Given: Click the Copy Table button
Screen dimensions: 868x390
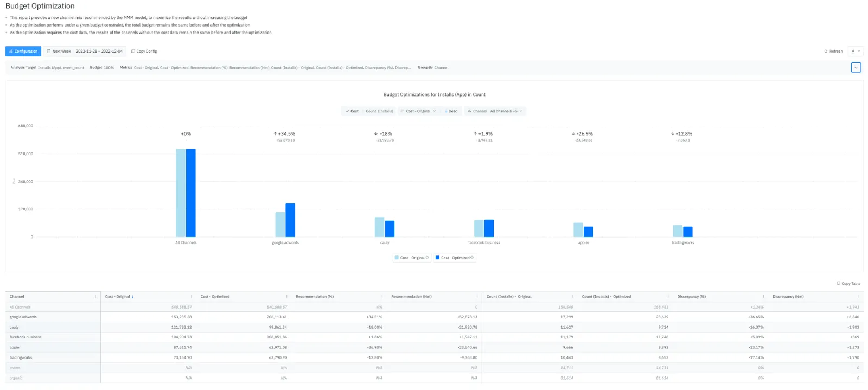Looking at the screenshot, I should point(848,284).
